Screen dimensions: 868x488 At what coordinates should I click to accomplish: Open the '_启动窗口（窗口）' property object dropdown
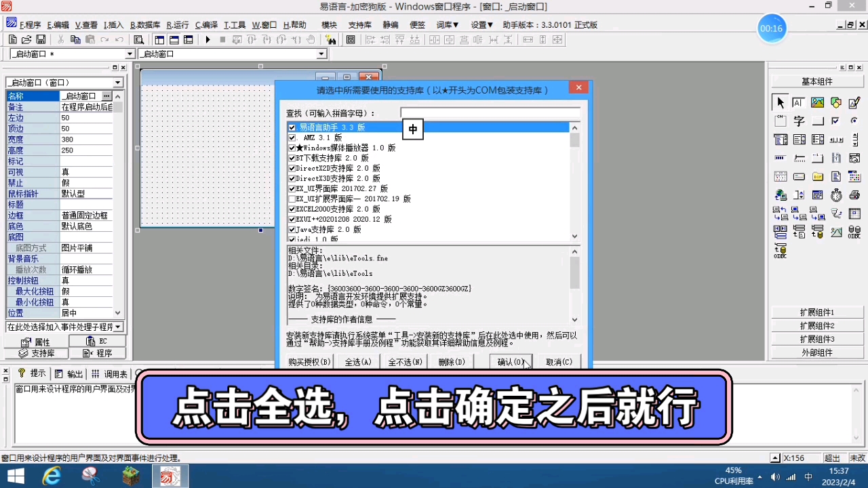(118, 83)
